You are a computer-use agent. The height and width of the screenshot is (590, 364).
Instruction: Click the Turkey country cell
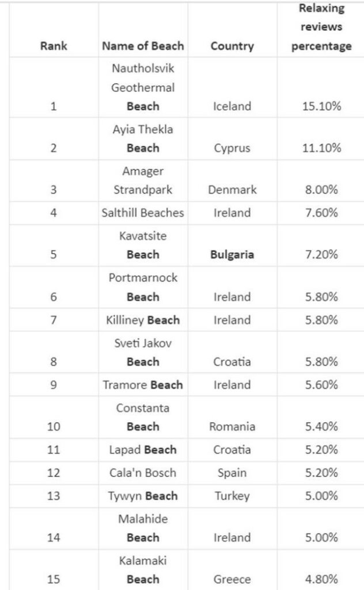(x=232, y=496)
